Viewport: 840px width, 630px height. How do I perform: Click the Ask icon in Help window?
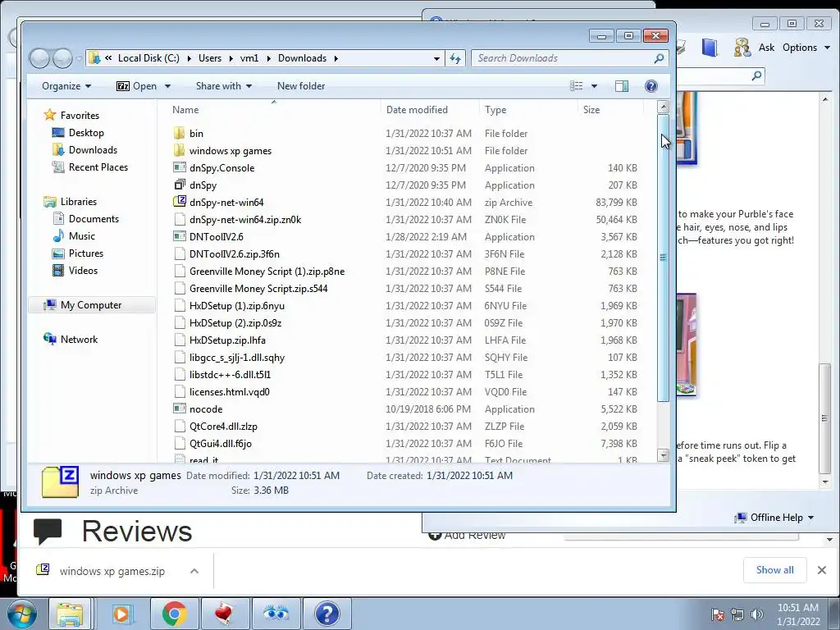click(742, 47)
